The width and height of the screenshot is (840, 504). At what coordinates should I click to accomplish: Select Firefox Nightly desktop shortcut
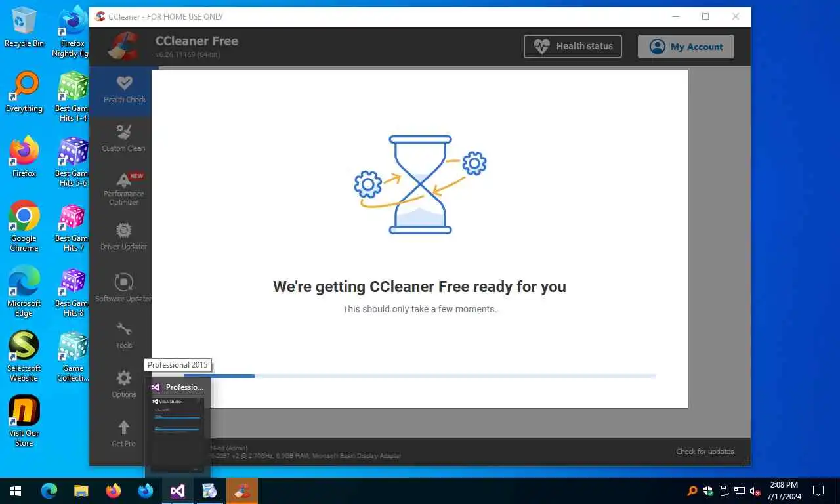[72, 31]
